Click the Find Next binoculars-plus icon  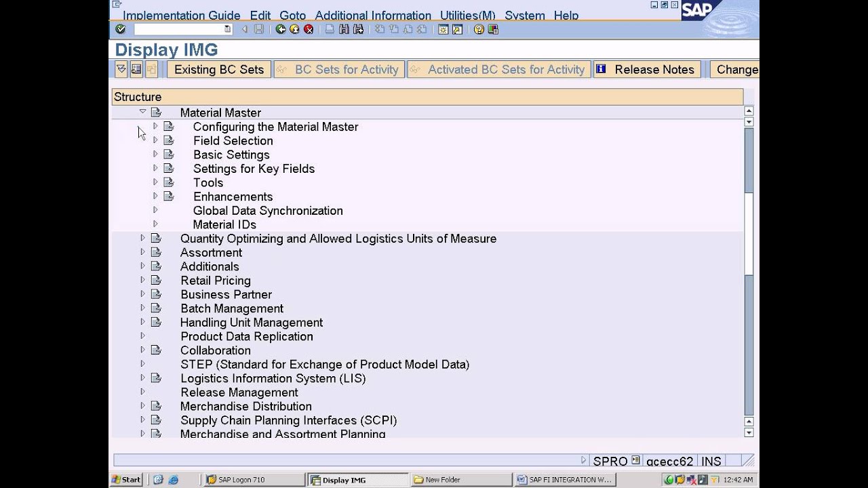point(358,29)
